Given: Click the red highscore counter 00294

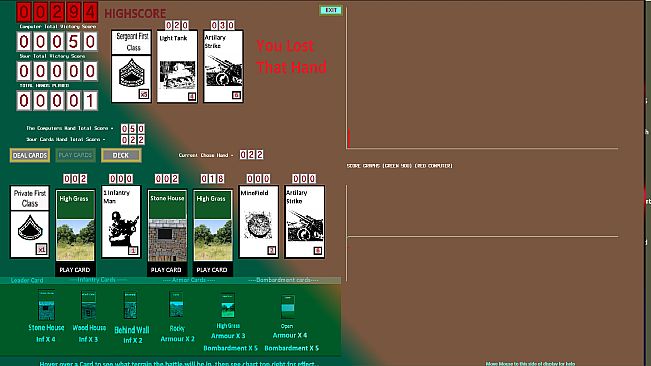Looking at the screenshot, I should (x=57, y=12).
